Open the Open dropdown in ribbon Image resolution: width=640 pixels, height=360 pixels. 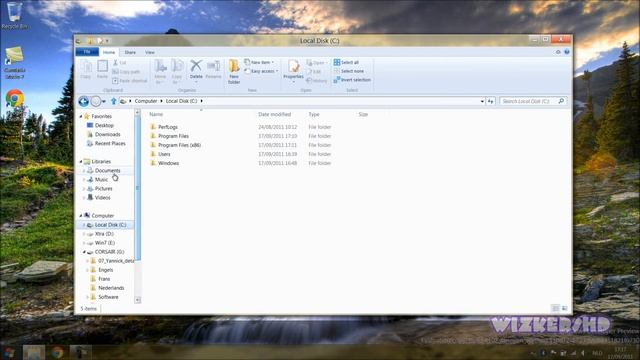317,62
